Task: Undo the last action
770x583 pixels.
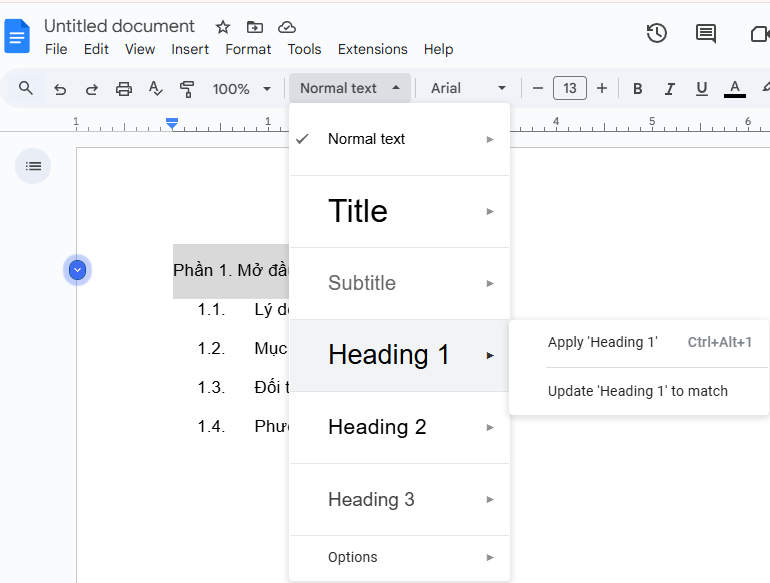Action: tap(60, 89)
